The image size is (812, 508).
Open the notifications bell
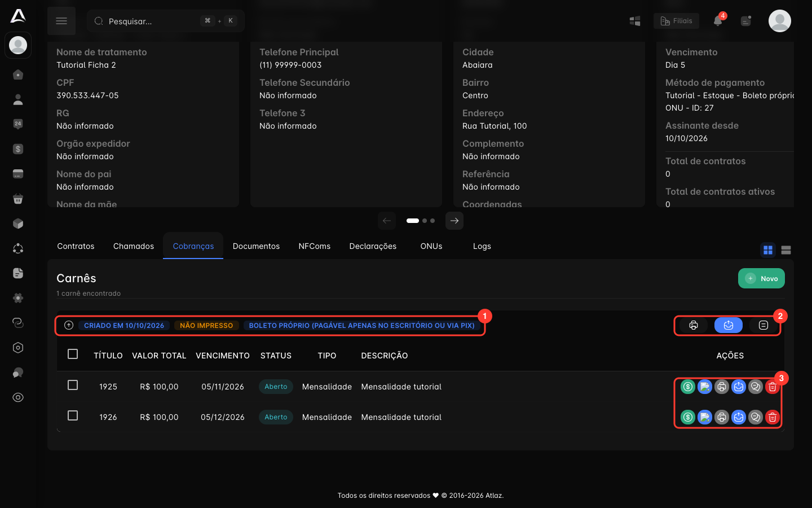click(x=718, y=21)
